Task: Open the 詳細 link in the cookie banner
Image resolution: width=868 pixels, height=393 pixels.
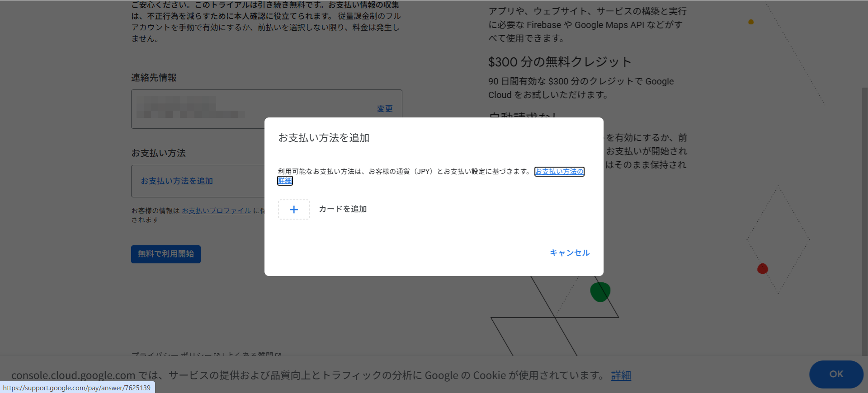Action: (x=621, y=375)
